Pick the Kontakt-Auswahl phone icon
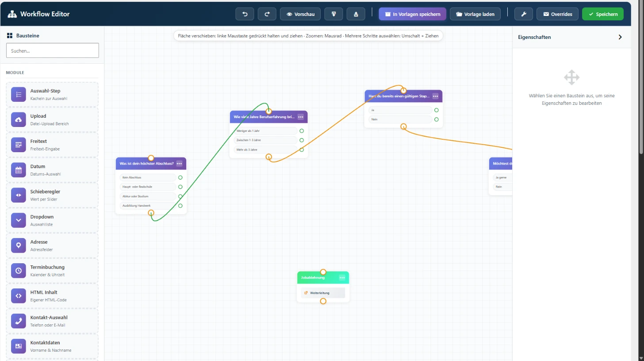This screenshot has height=361, width=644. tap(19, 321)
